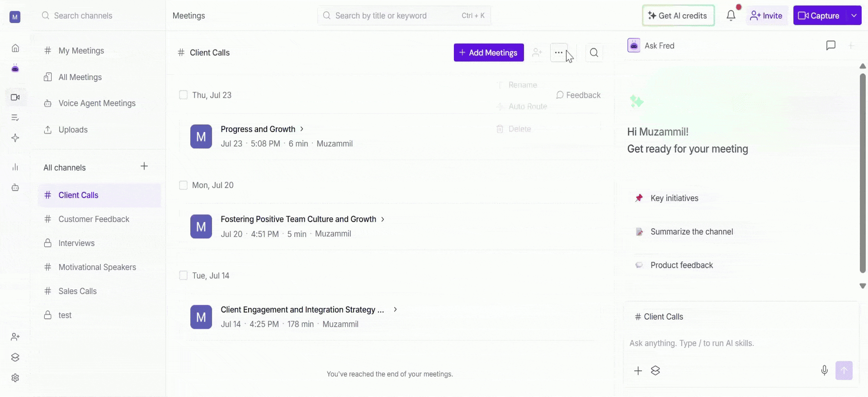
Task: Open the tasks list icon in left rail
Action: point(15,118)
